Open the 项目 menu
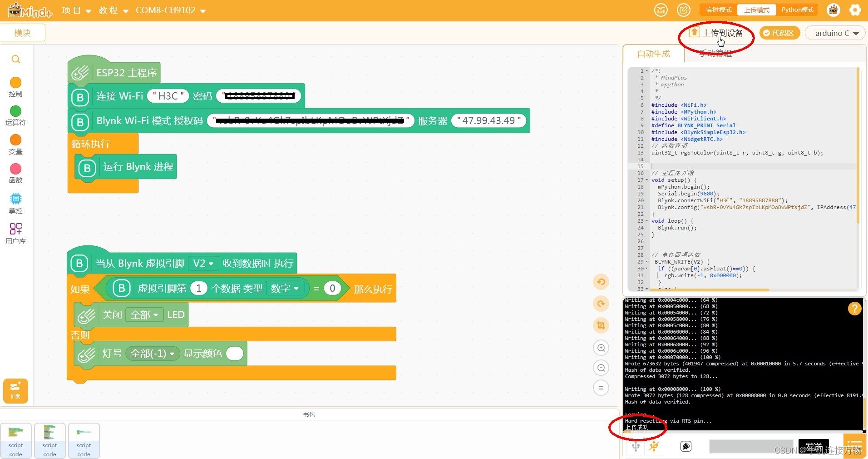 pos(76,10)
